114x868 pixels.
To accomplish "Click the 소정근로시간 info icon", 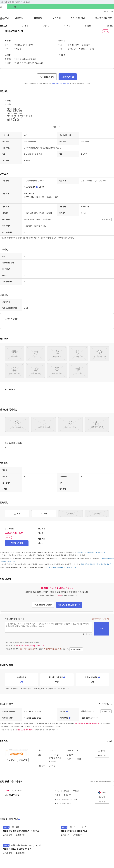I will coord(37,187).
